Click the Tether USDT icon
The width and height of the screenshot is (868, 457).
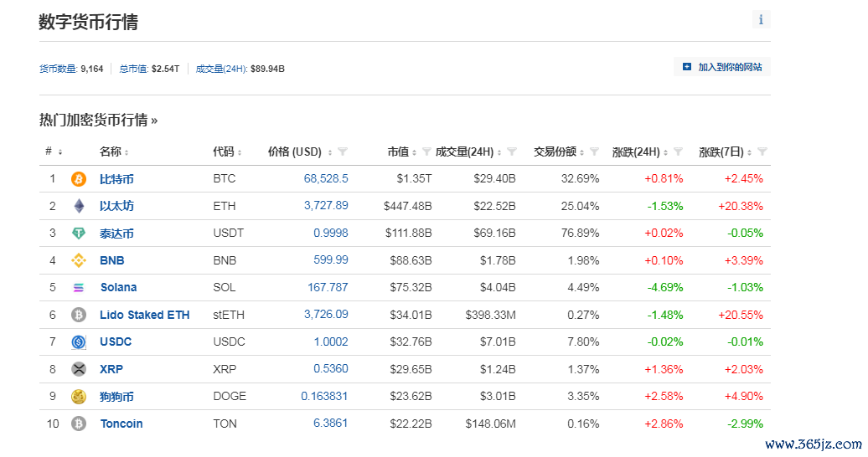[x=79, y=233]
